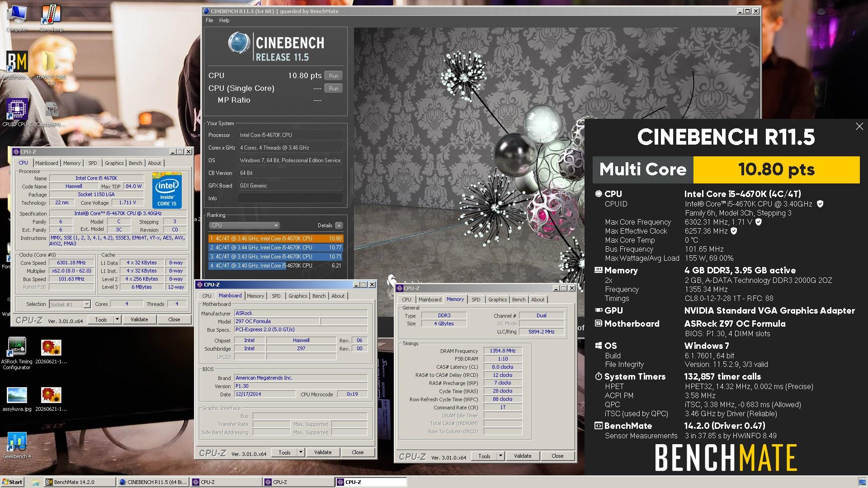Image resolution: width=868 pixels, height=488 pixels.
Task: Open the Help menu in Cinebench
Action: 224,20
